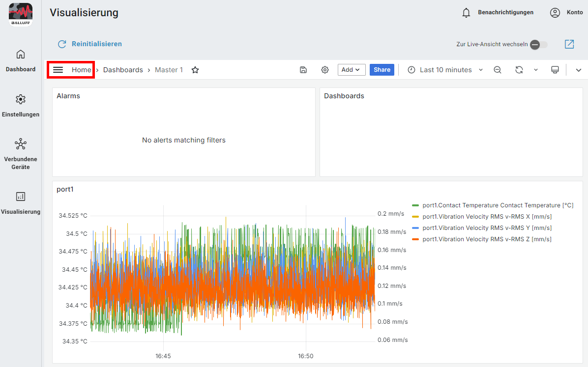588x367 pixels.
Task: Click the Share button
Action: tap(382, 70)
